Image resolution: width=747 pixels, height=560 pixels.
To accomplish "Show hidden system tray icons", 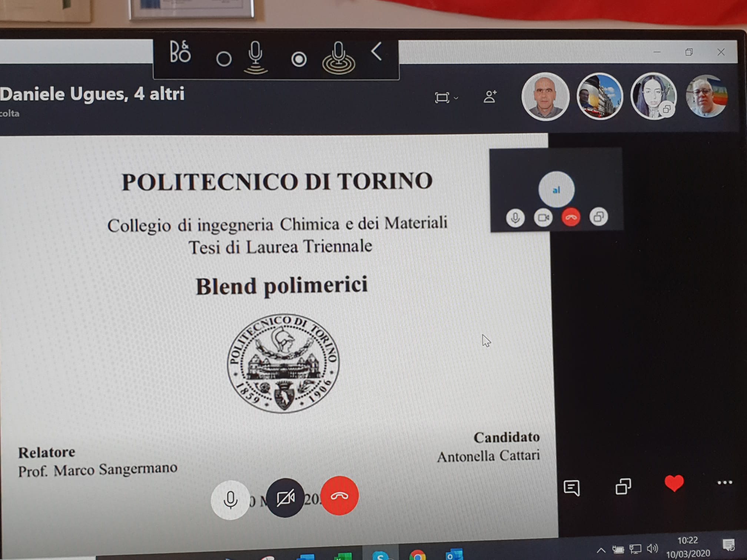I will 601,550.
